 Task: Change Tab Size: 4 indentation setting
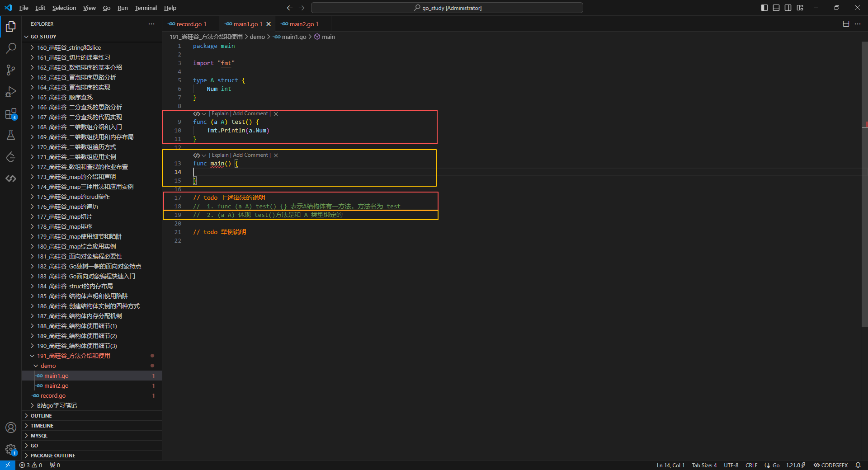point(704,465)
